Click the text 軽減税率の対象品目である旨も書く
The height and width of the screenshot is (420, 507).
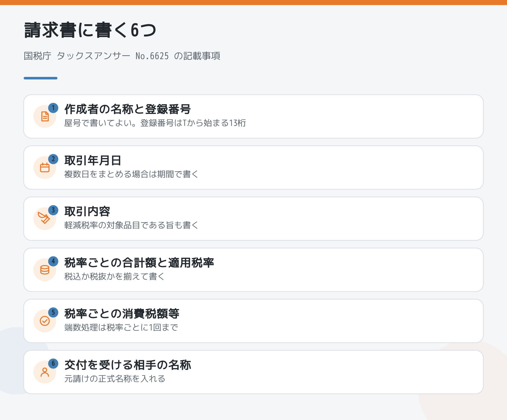click(131, 225)
